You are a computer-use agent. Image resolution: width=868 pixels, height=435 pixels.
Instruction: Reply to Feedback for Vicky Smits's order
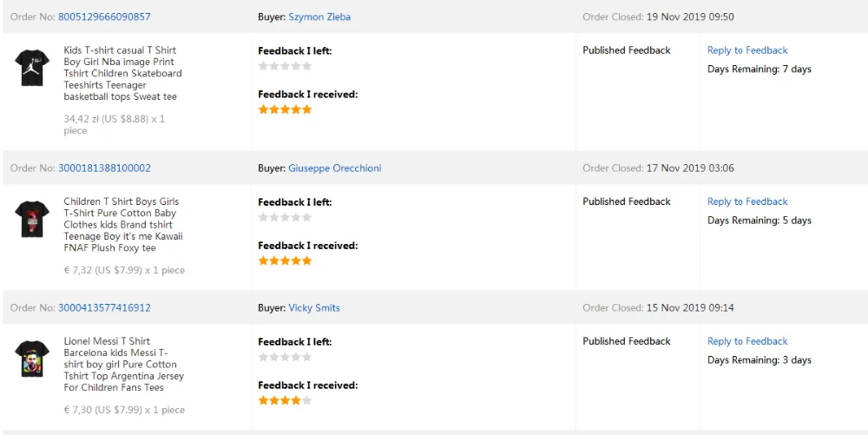click(x=747, y=341)
